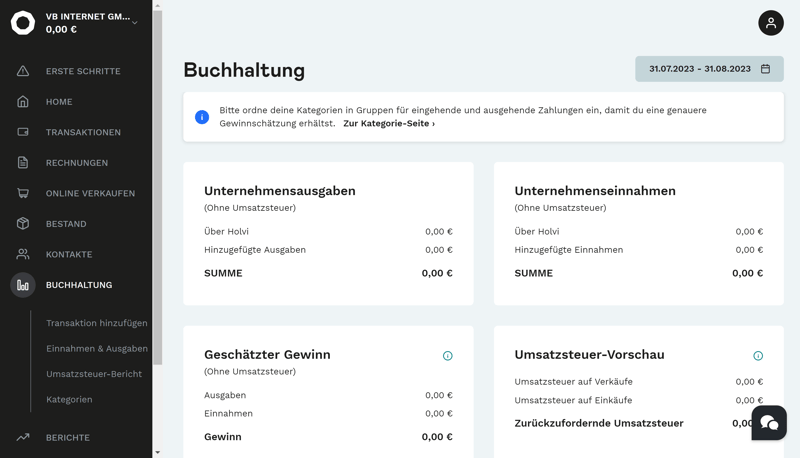Follow the Zur Kategorie-Seite link
800x458 pixels.
click(388, 124)
